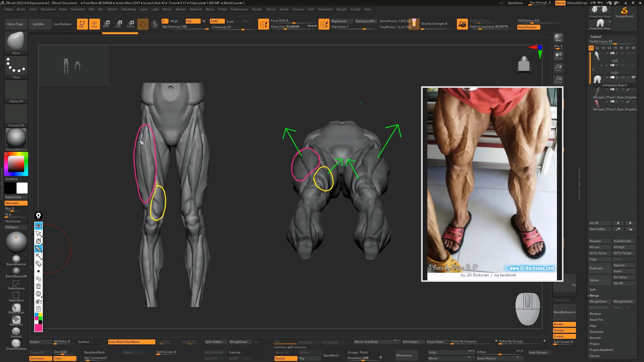This screenshot has width=644, height=362.
Task: Open the Dots stroke picker
Action: click(x=16, y=67)
